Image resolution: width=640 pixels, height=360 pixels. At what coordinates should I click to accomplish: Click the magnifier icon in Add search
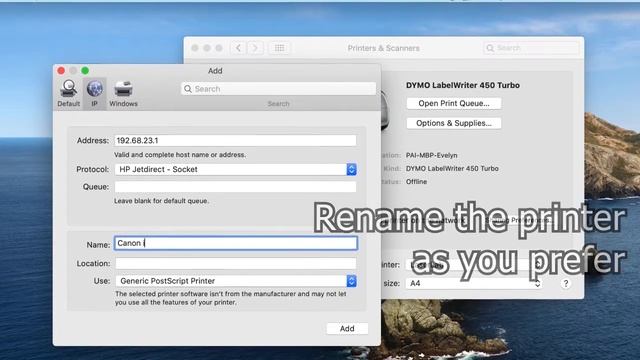click(188, 89)
